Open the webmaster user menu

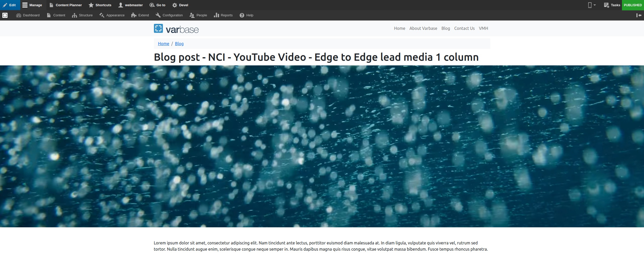click(x=131, y=5)
